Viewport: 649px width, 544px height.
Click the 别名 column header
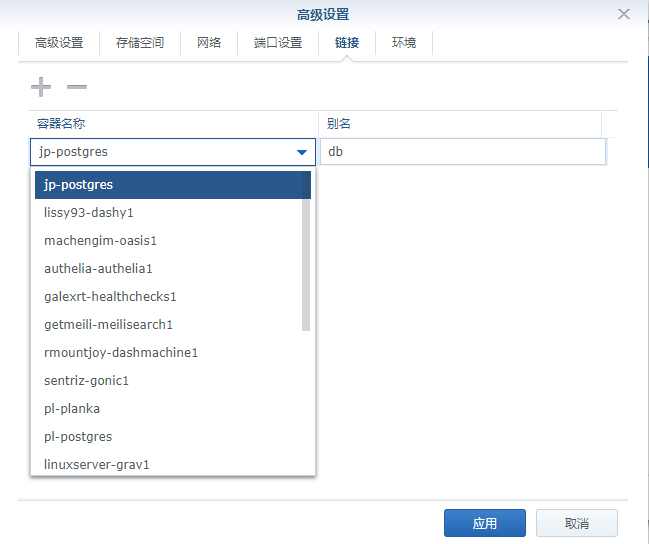click(x=460, y=123)
